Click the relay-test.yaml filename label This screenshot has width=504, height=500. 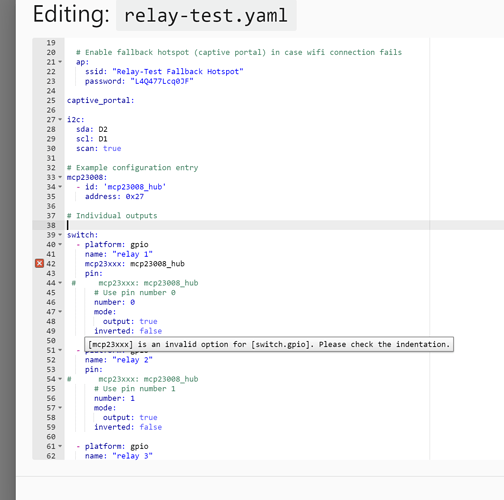pyautogui.click(x=206, y=16)
